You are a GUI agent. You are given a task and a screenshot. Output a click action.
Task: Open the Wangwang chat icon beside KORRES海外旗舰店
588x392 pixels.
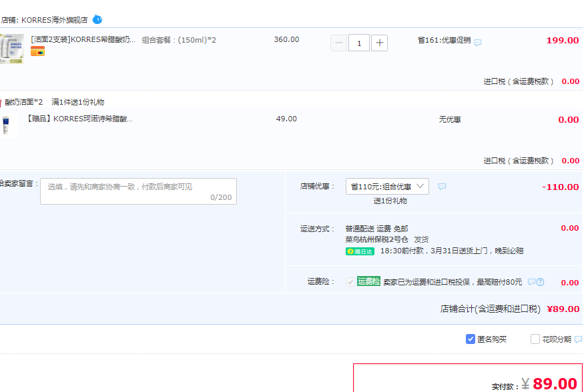pos(97,19)
